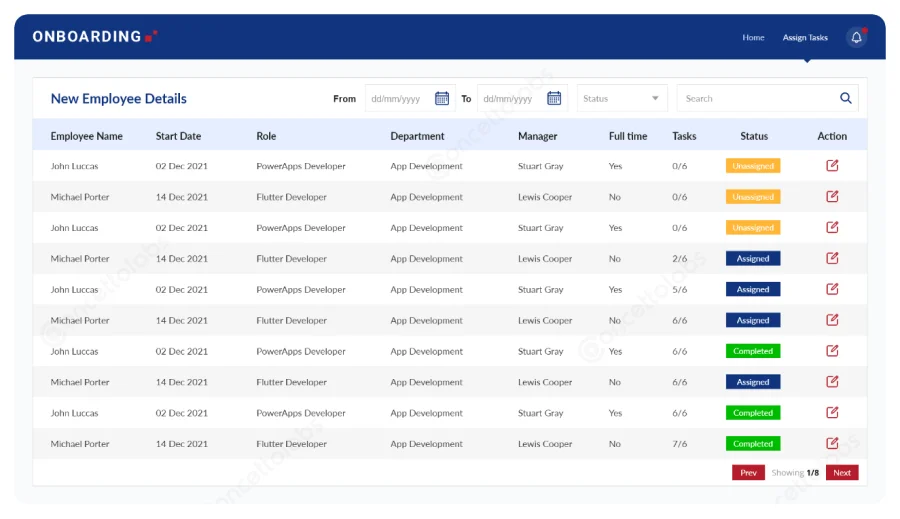Click edit icon in first John Luccas row
This screenshot has width=900, height=519.
click(832, 166)
